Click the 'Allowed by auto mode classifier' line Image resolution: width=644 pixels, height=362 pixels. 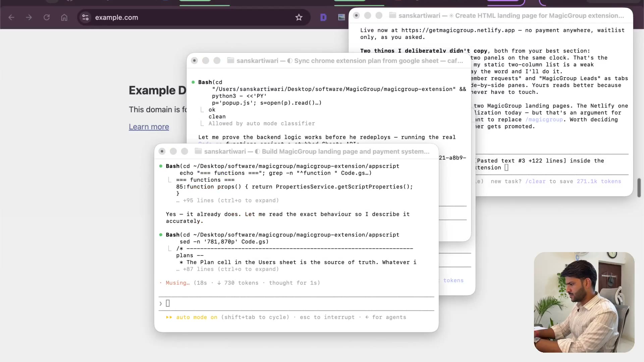(x=262, y=123)
